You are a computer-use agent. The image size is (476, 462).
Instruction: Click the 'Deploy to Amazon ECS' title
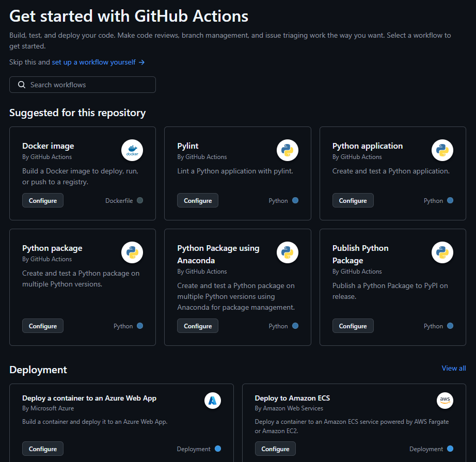click(292, 398)
